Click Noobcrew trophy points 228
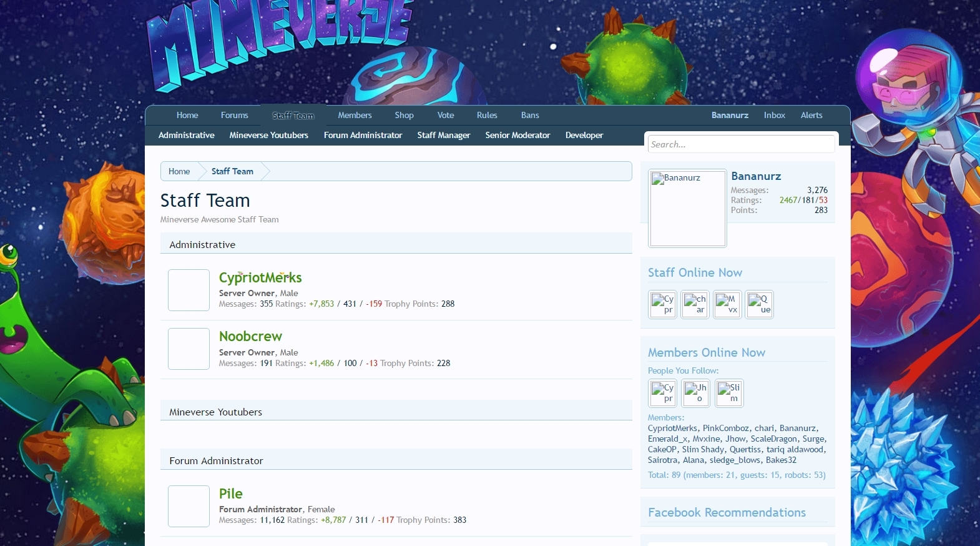Viewport: 980px width, 546px height. (444, 363)
